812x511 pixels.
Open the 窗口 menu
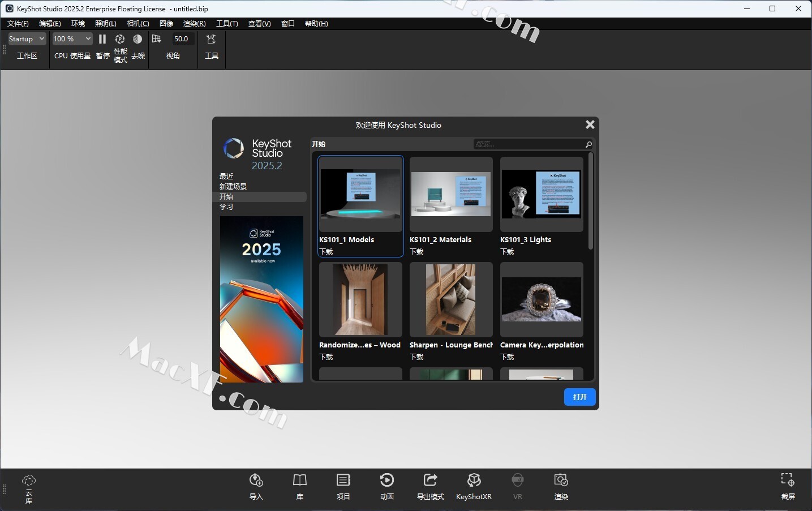coord(288,23)
